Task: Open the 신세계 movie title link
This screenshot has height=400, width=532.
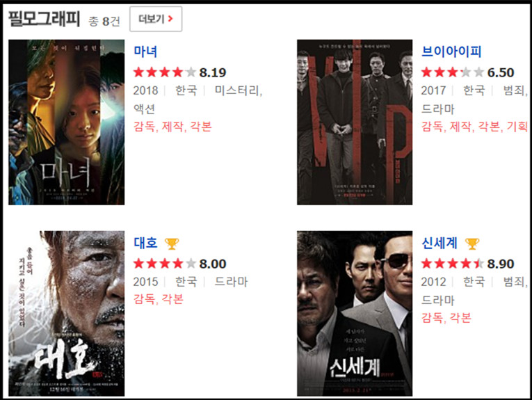Action: click(x=440, y=243)
